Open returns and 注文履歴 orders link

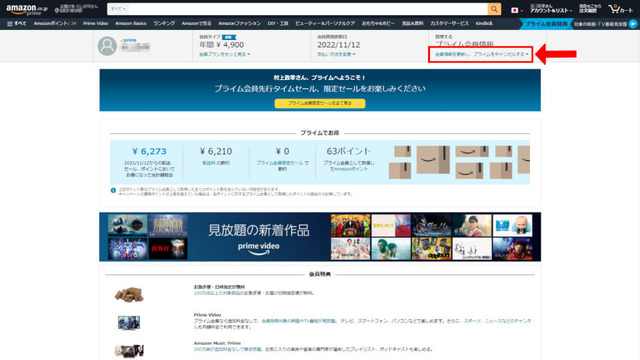point(590,9)
